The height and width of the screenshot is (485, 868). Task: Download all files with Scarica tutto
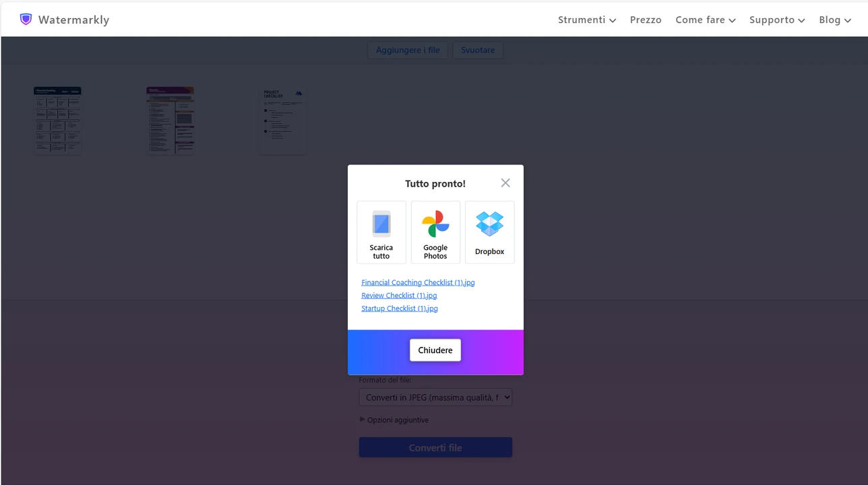point(381,232)
